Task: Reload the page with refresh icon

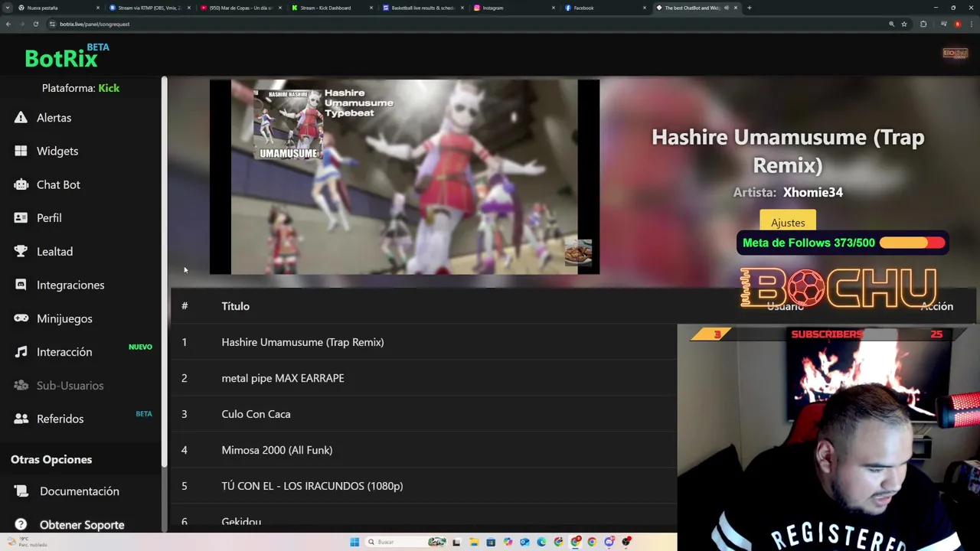Action: pos(35,24)
